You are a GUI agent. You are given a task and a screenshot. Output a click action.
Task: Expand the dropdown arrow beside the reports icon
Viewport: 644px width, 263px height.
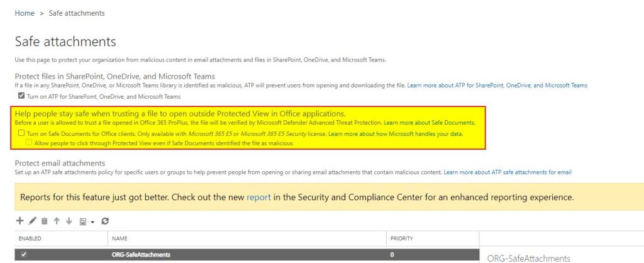coord(92,222)
